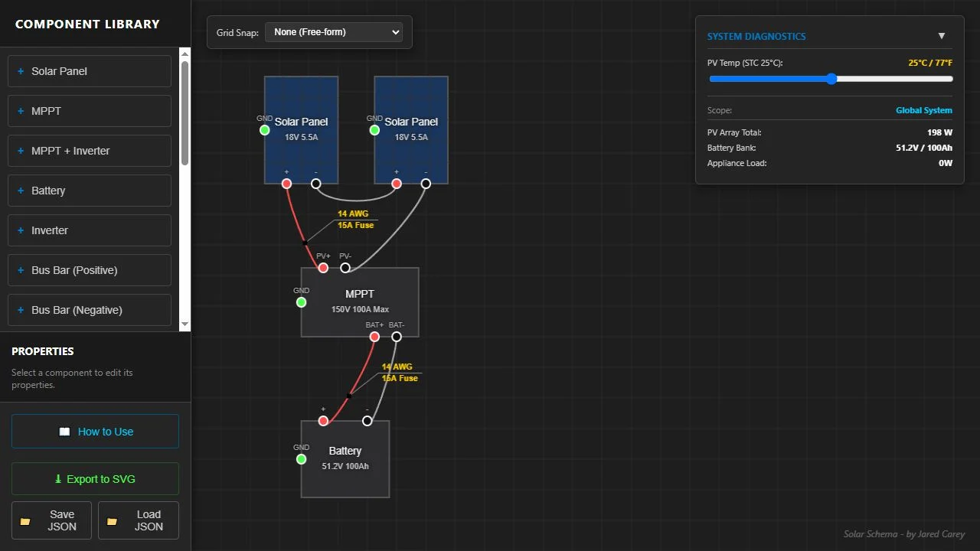Select the right Solar Panel's negative terminal
The image size is (980, 551).
pos(426,184)
